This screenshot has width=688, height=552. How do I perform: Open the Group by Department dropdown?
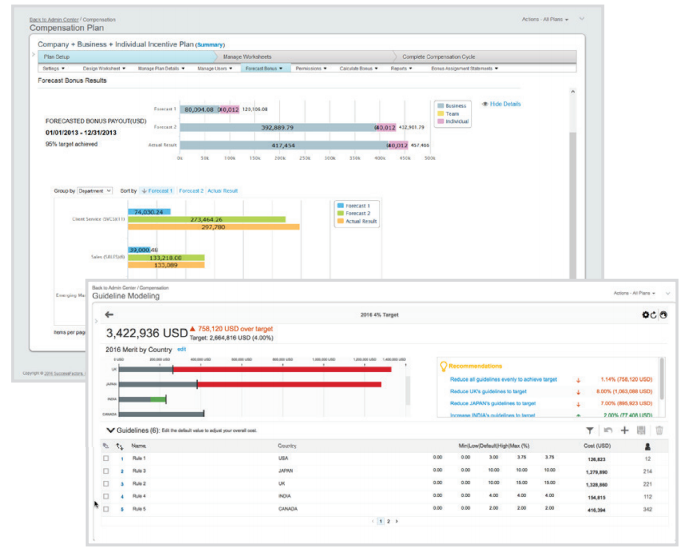[96, 190]
